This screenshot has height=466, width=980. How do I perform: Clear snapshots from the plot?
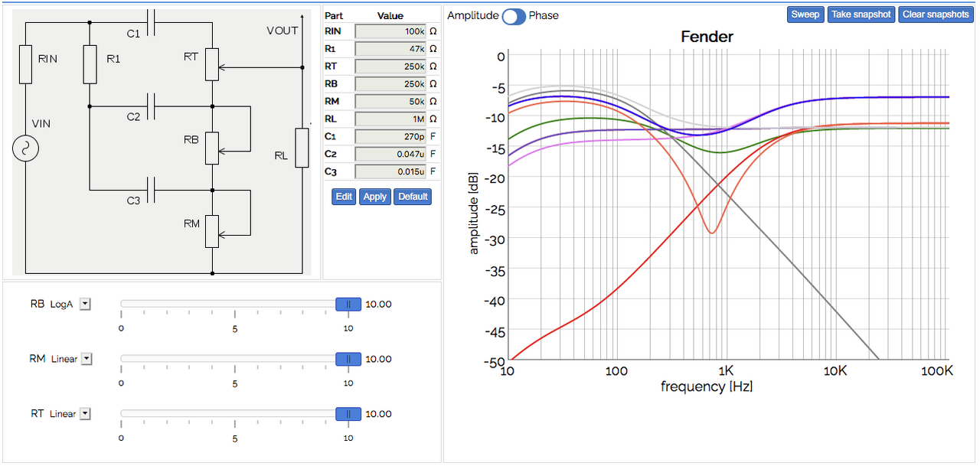(936, 15)
